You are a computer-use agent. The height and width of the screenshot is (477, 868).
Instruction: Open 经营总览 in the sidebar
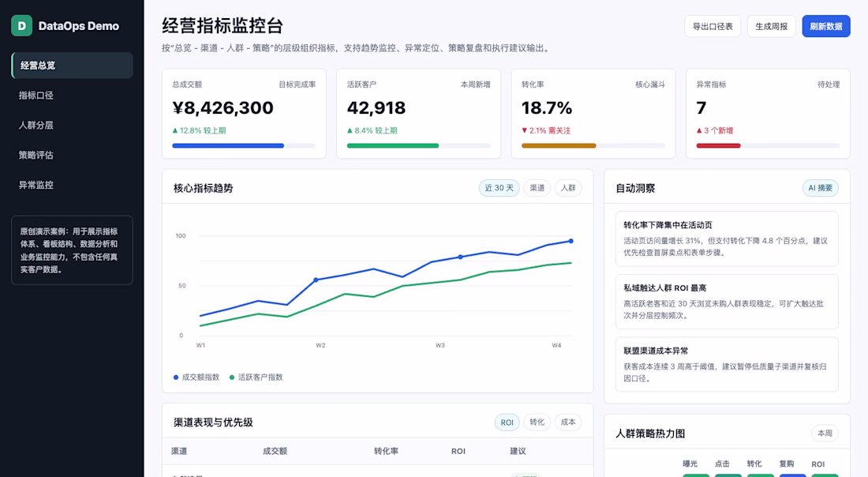pyautogui.click(x=72, y=66)
